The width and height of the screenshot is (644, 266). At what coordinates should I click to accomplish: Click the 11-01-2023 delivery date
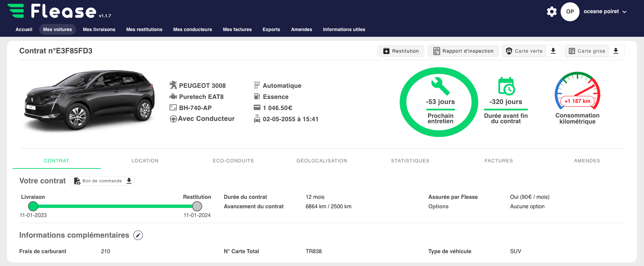click(x=33, y=215)
